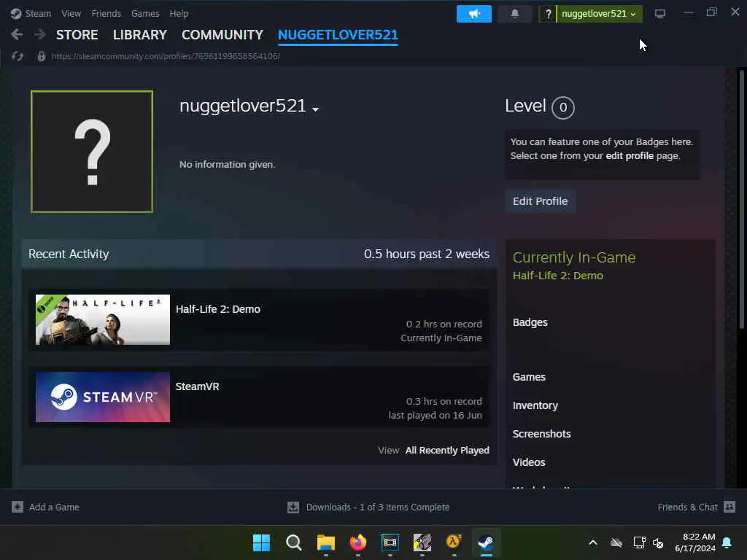
Task: Reload the page with refresh icon
Action: click(18, 56)
